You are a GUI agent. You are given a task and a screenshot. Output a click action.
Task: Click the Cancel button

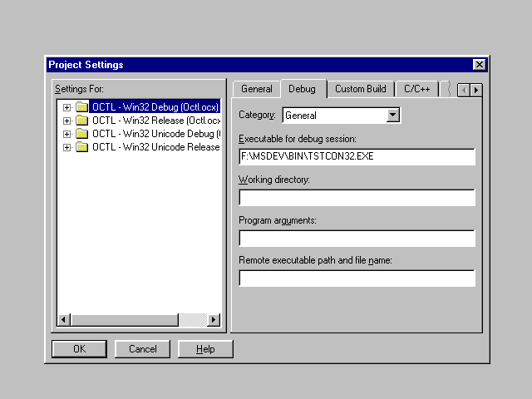point(142,349)
